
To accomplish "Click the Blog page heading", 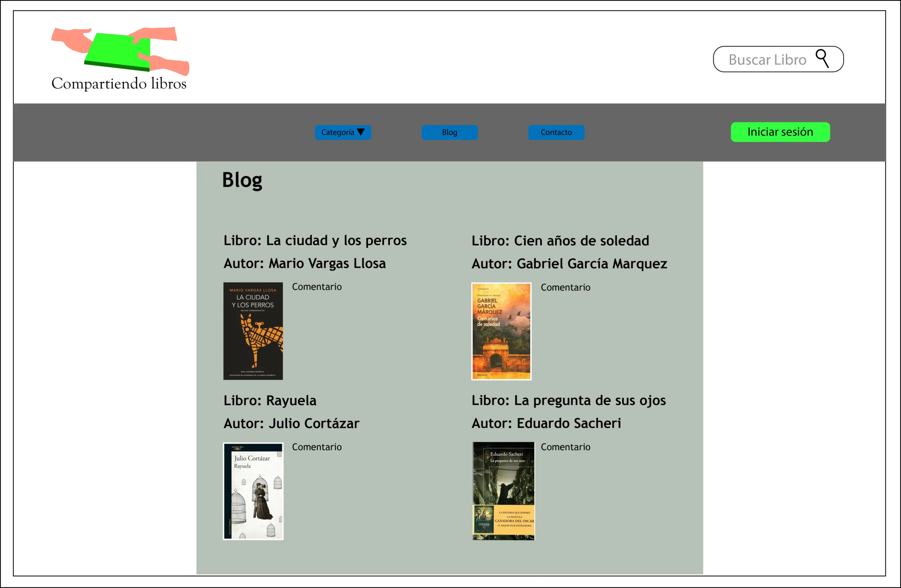I will [242, 180].
